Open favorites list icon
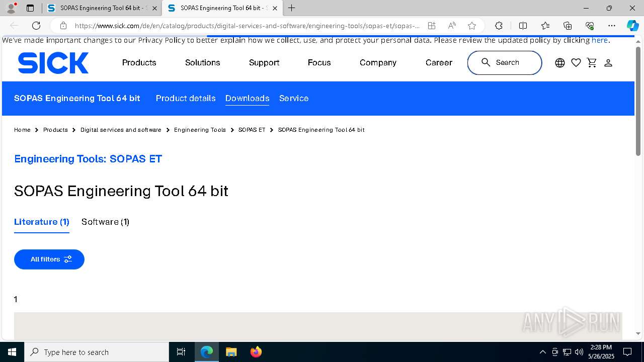This screenshot has width=644, height=362. click(x=545, y=26)
